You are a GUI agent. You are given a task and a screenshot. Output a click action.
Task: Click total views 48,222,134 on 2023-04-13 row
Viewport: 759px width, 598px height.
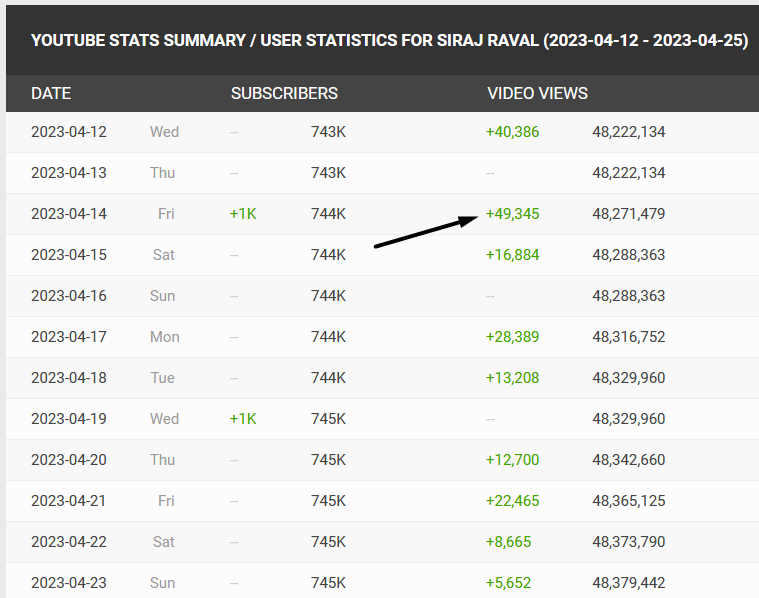point(629,173)
